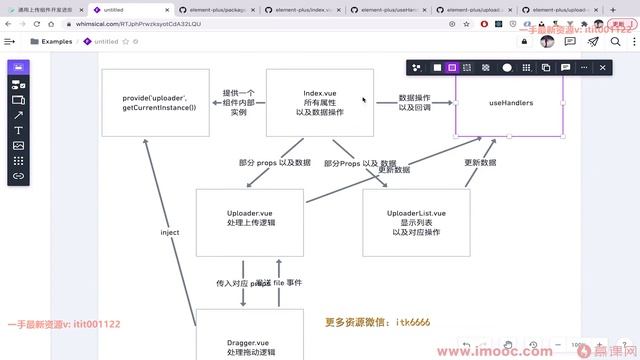Open the grid icons tool in left toolbar
640x360 pixels.
(18, 160)
